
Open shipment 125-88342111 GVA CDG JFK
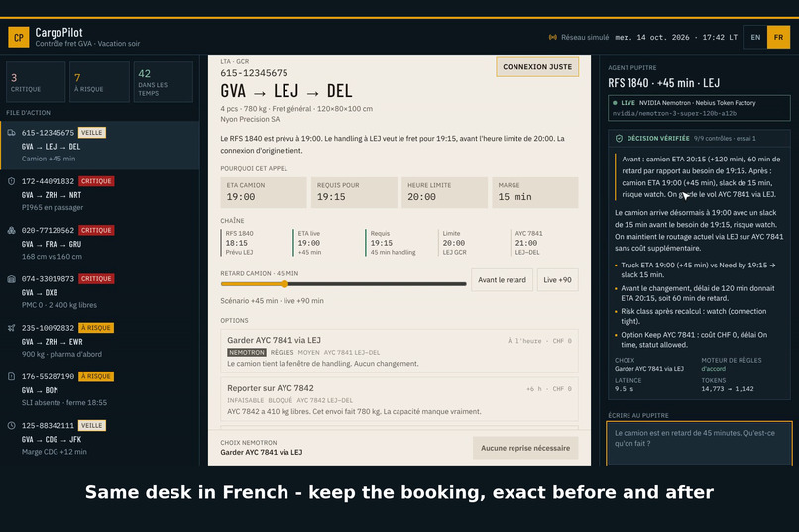(100, 438)
